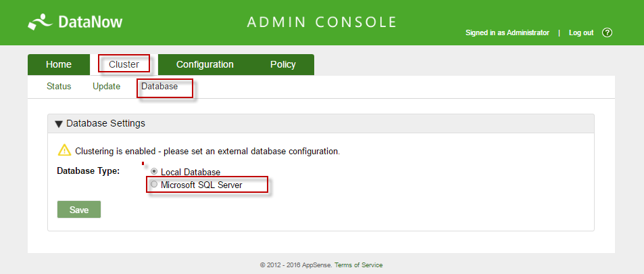Screen dimensions: 644x274
Task: Open the Home tab
Action: click(59, 65)
